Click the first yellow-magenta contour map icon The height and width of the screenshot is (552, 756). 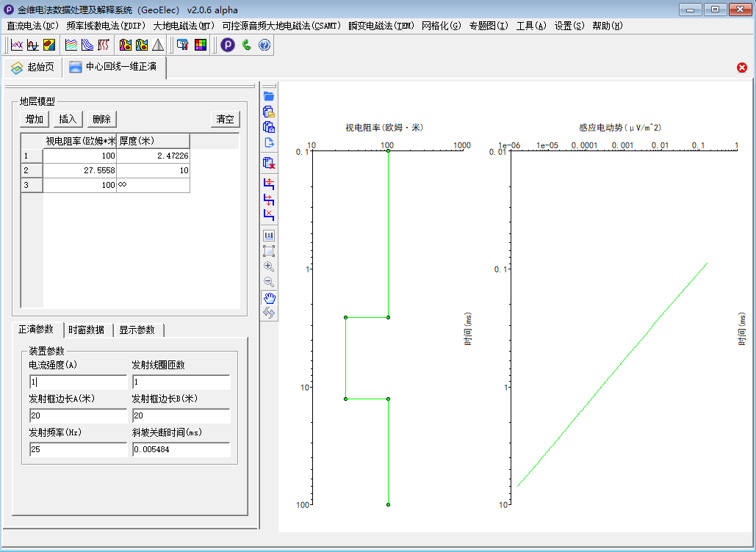coord(126,46)
